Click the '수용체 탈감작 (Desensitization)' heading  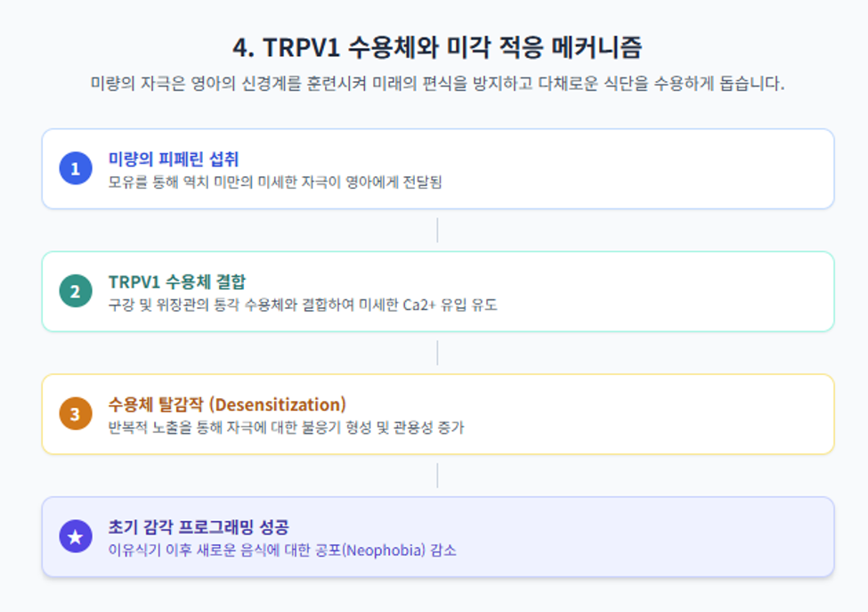coord(227,404)
